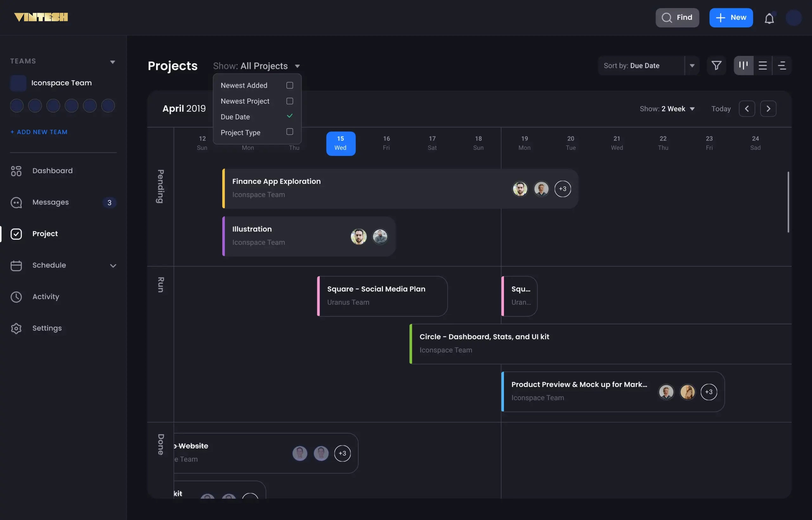
Task: Click the notification bell icon
Action: [769, 18]
